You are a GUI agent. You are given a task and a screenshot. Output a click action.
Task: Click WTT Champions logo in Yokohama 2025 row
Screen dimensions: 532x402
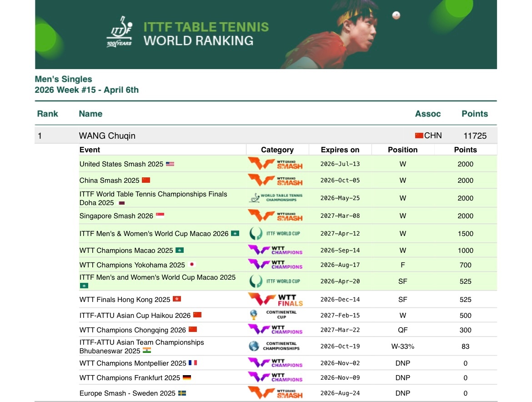(x=275, y=265)
